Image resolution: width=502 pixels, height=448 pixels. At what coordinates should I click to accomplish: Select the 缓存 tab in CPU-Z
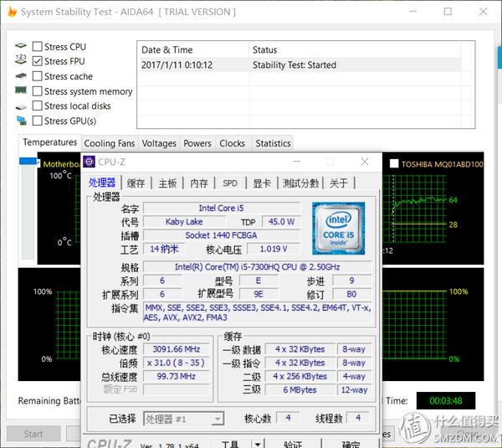tap(136, 183)
